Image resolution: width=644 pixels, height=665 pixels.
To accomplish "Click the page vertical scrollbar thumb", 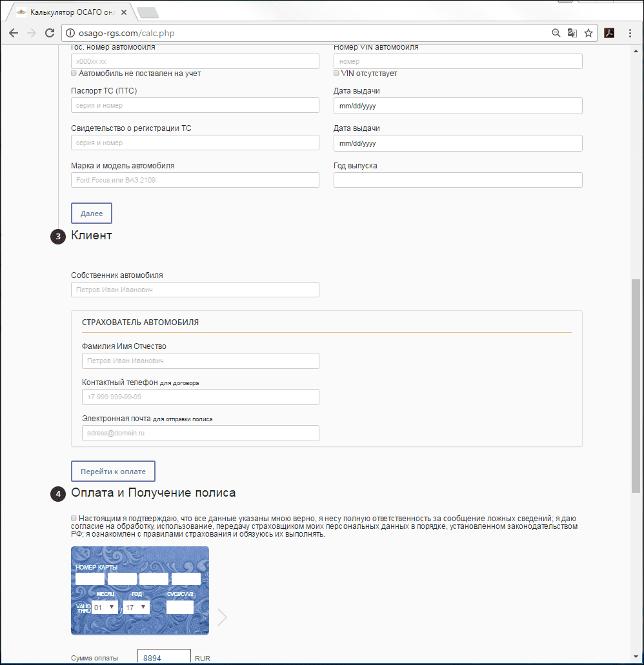I will [x=636, y=386].
